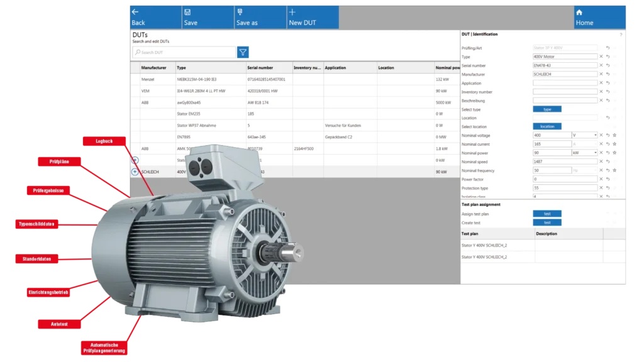Click the blue location button
This screenshot has width=644, height=362.
point(547,126)
